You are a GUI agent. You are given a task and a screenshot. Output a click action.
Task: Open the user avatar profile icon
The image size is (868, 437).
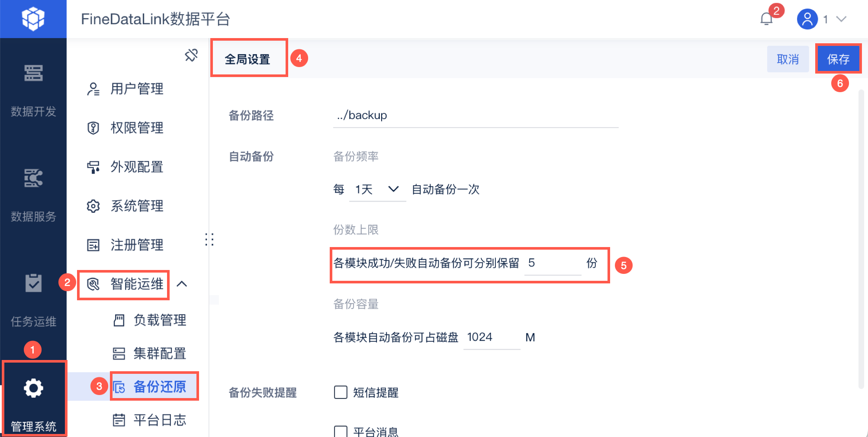click(x=807, y=19)
